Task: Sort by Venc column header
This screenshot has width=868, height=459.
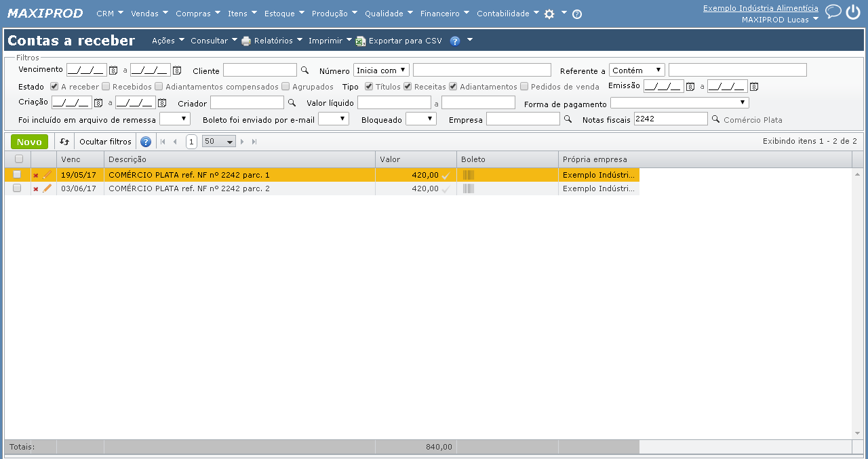Action: [x=80, y=159]
